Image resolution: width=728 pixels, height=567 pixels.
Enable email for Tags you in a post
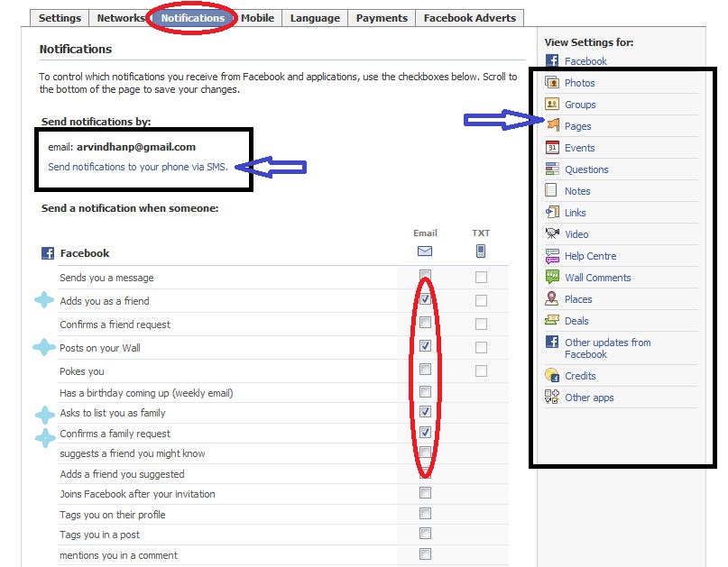pos(425,534)
